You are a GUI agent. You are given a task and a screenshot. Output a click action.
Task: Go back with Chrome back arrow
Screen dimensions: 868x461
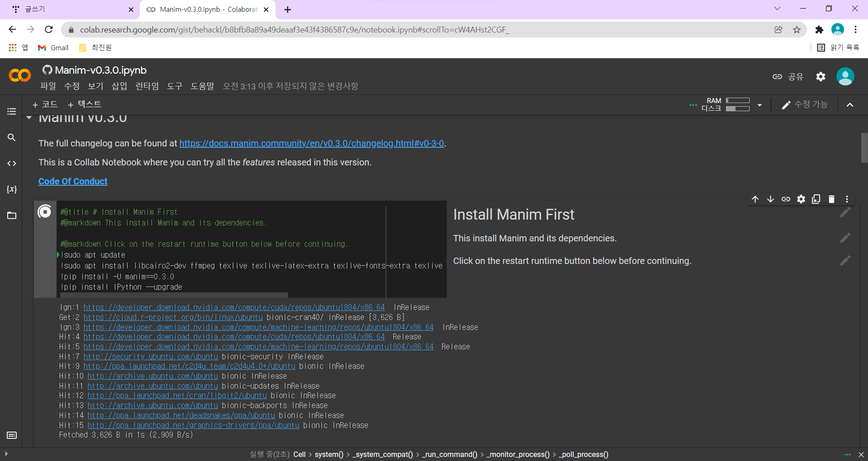coord(12,29)
